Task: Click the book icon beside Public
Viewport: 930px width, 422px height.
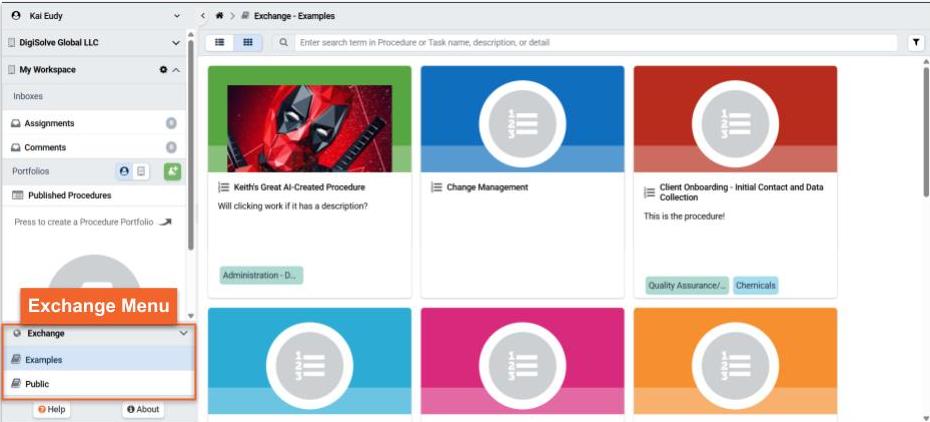Action: (x=16, y=384)
